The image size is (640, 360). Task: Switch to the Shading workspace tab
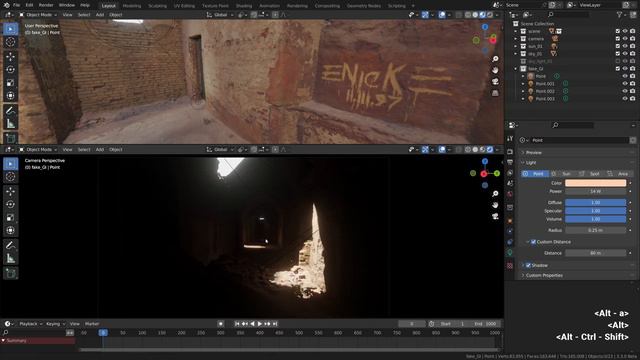point(244,6)
